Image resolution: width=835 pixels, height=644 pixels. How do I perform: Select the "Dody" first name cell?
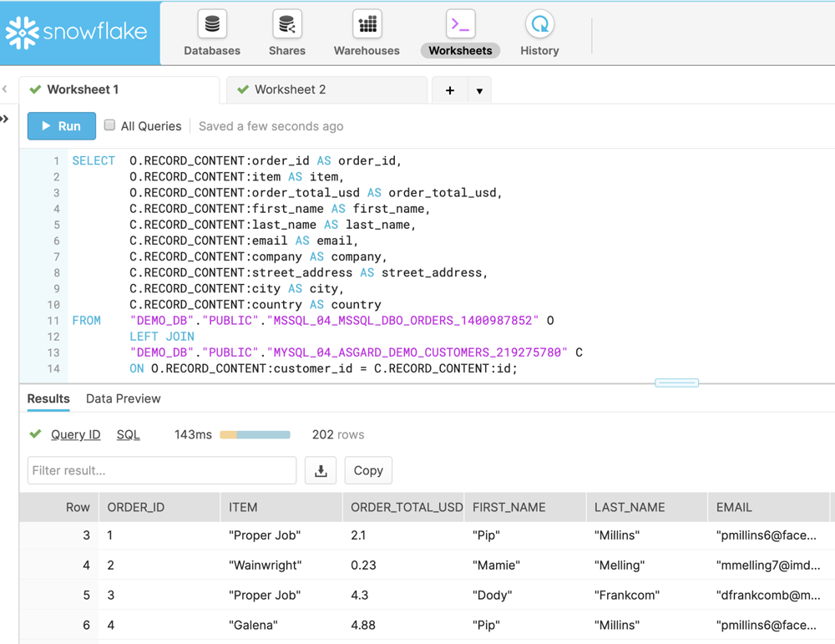click(x=525, y=595)
